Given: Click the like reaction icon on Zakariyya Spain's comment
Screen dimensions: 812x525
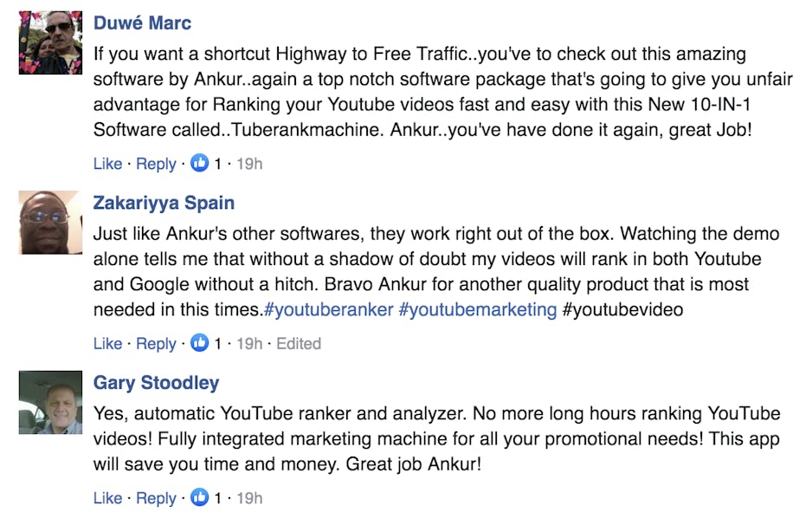Looking at the screenshot, I should tap(200, 343).
